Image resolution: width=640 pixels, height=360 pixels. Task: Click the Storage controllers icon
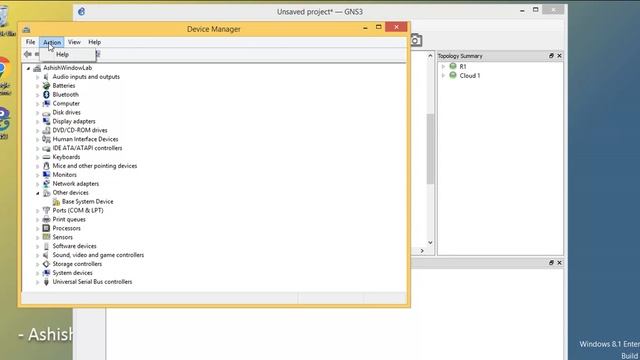[x=46, y=264]
